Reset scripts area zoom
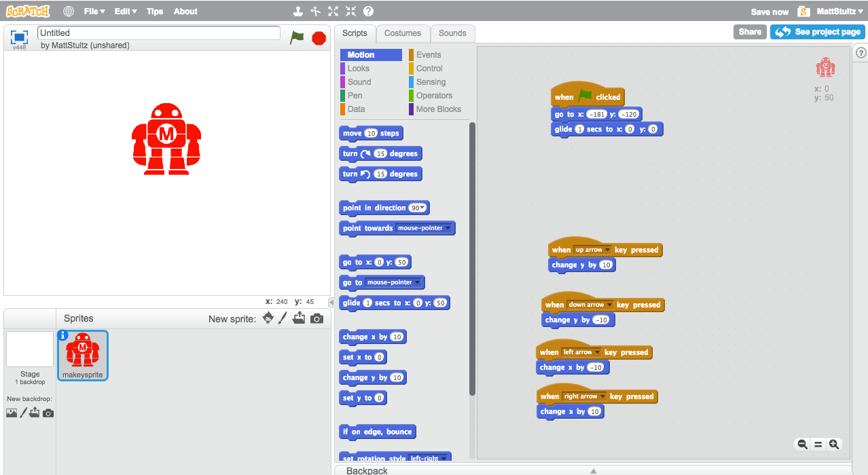Image resolution: width=868 pixels, height=475 pixels. click(x=818, y=444)
